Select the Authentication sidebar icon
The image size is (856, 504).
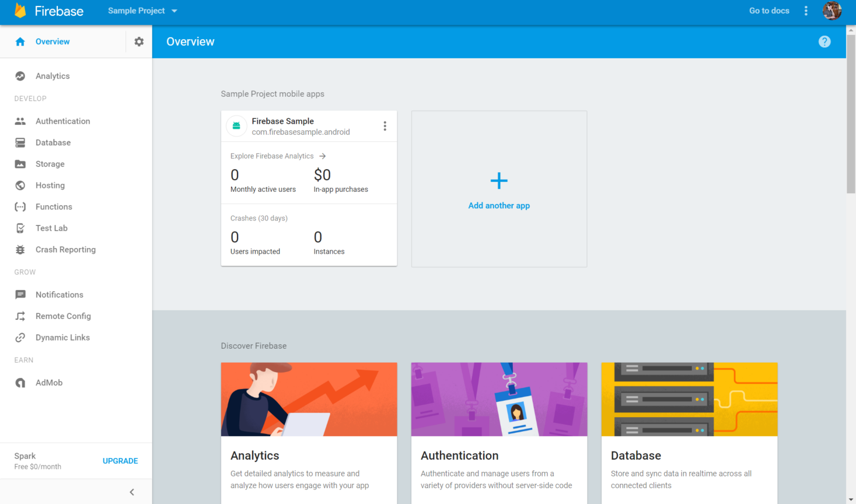21,121
